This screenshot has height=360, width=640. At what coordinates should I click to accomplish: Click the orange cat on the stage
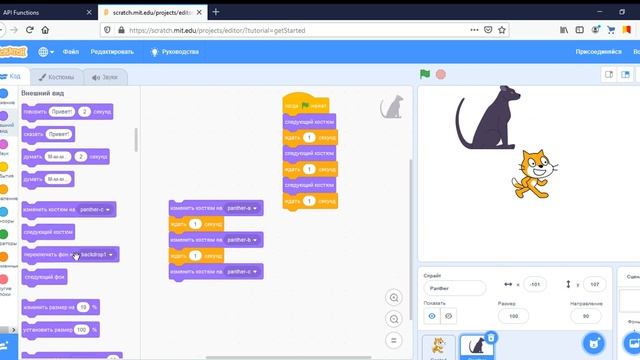coord(534,174)
